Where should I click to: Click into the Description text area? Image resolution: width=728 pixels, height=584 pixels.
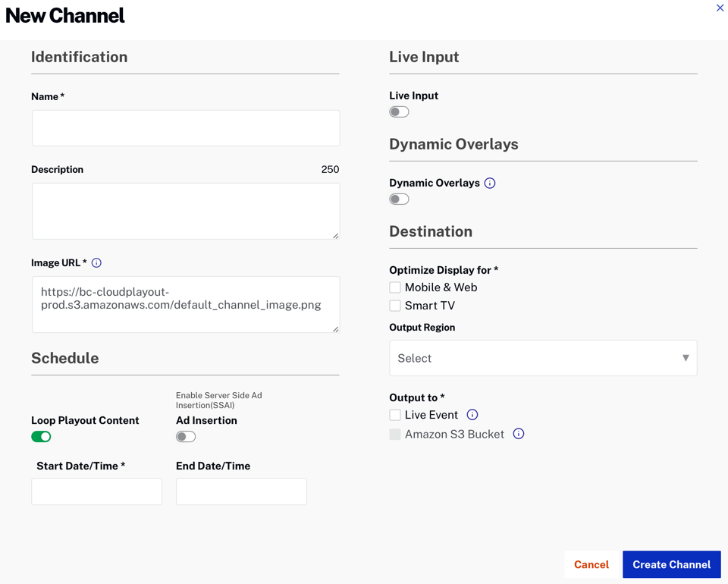pos(186,212)
